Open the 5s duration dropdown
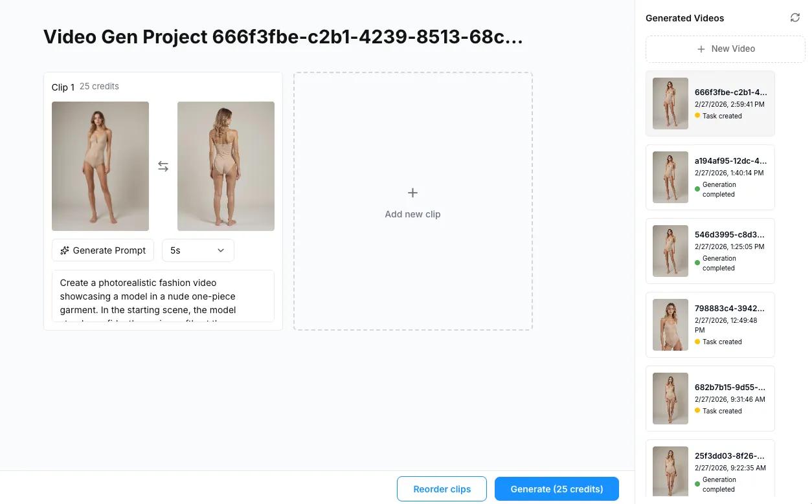The width and height of the screenshot is (812, 504). tap(198, 250)
